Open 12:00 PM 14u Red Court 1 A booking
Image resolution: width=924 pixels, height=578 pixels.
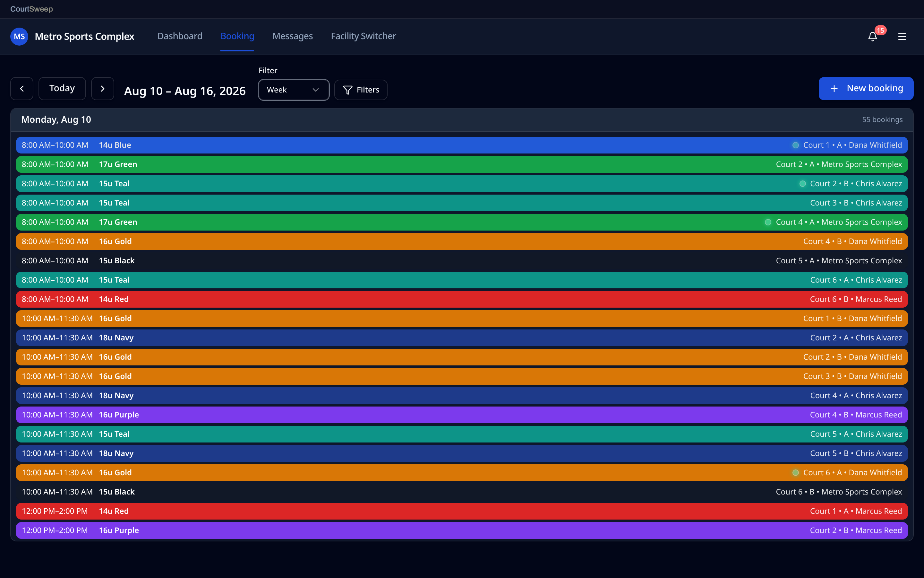coord(462,512)
